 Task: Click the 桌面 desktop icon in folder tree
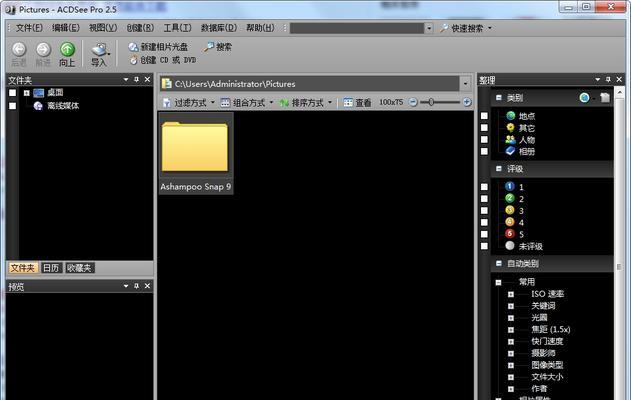[39, 93]
